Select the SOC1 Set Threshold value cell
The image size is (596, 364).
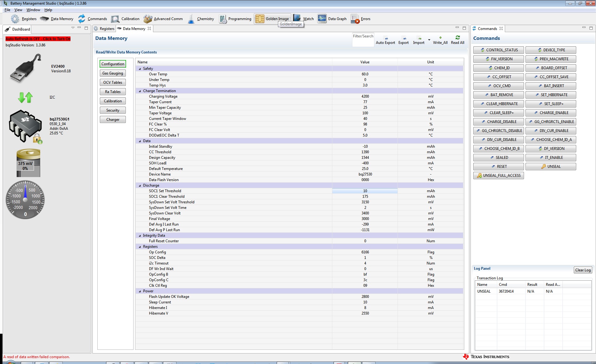point(365,191)
